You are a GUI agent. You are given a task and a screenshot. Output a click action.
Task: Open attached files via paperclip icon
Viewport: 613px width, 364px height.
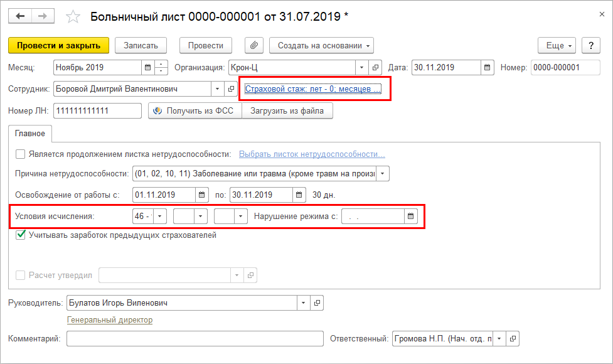(x=254, y=45)
